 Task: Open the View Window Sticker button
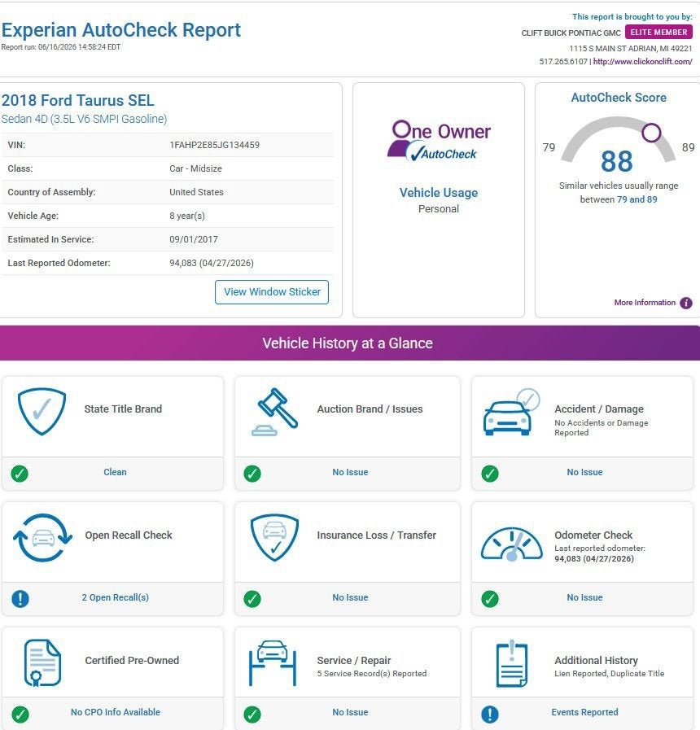coord(272,292)
